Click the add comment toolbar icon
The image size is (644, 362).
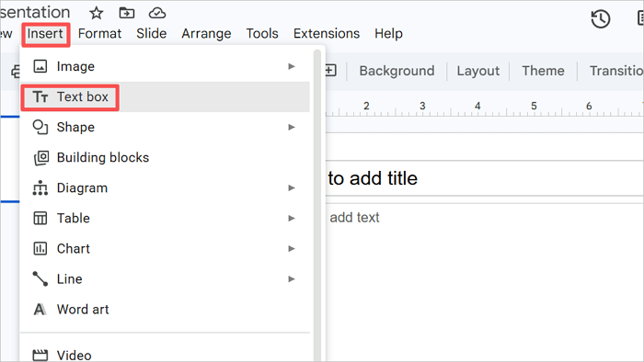tap(330, 71)
